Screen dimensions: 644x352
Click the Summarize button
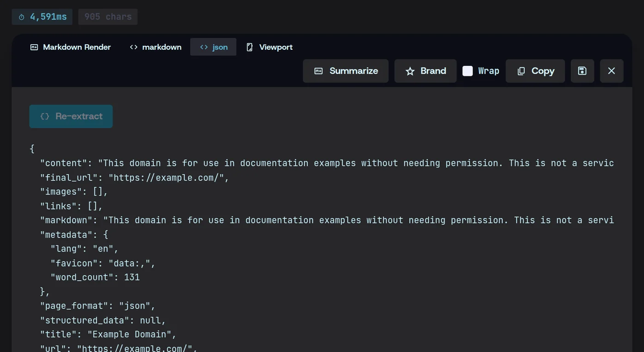click(345, 71)
